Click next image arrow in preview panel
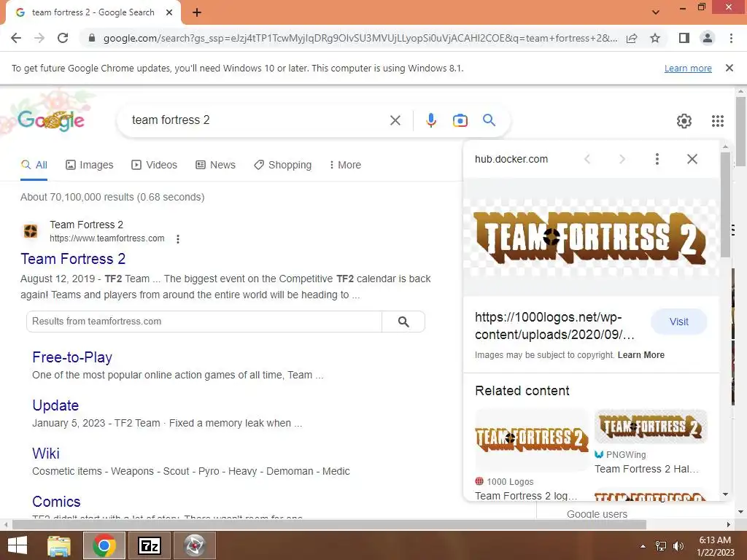The image size is (747, 560). 622,159
